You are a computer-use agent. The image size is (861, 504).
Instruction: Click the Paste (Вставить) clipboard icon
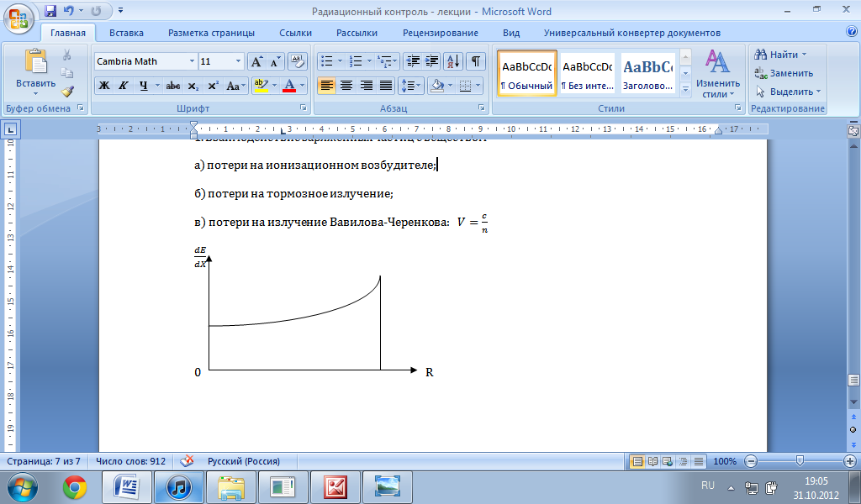coord(36,61)
